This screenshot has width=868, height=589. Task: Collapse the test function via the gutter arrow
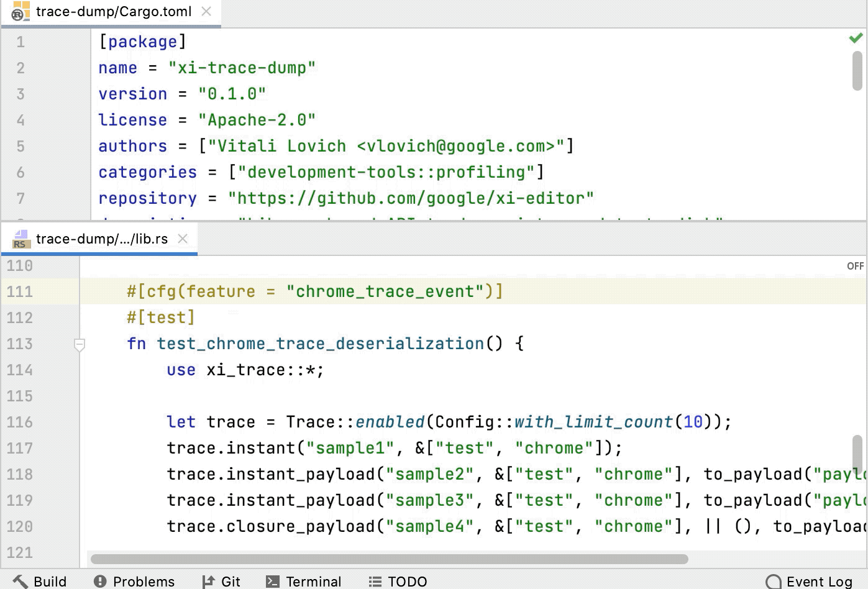coord(80,345)
